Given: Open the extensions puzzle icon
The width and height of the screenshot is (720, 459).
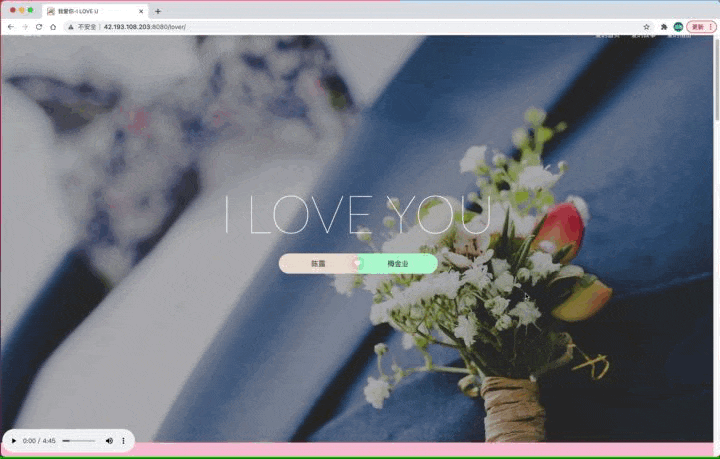Looking at the screenshot, I should coord(664,27).
